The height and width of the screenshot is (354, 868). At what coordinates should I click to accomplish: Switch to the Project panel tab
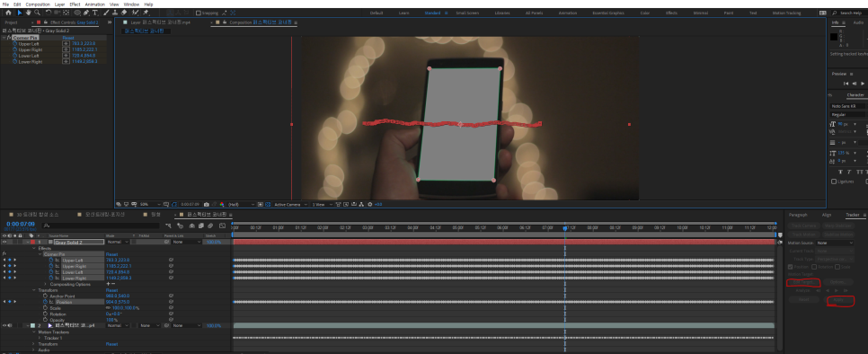[x=11, y=22]
